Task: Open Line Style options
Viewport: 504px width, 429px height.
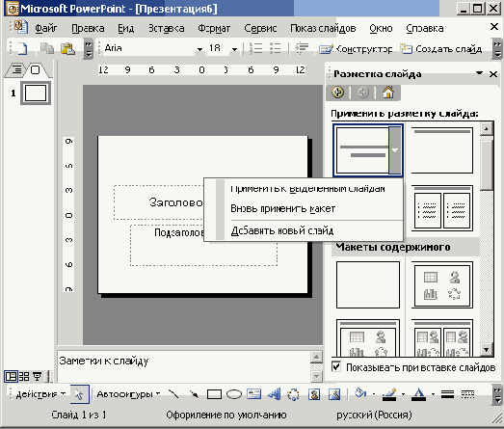Action: point(447,394)
